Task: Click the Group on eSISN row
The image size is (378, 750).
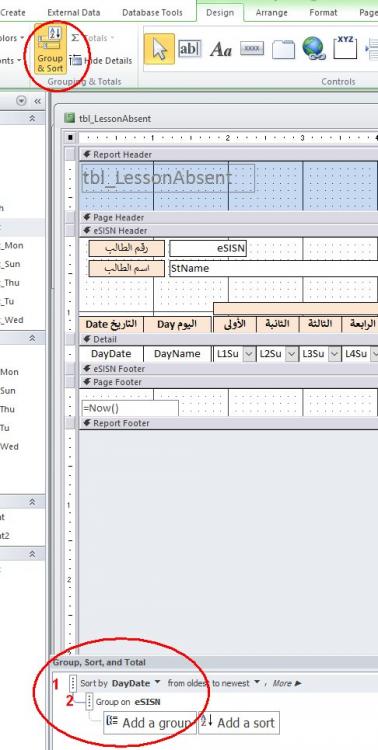Action: tap(128, 702)
